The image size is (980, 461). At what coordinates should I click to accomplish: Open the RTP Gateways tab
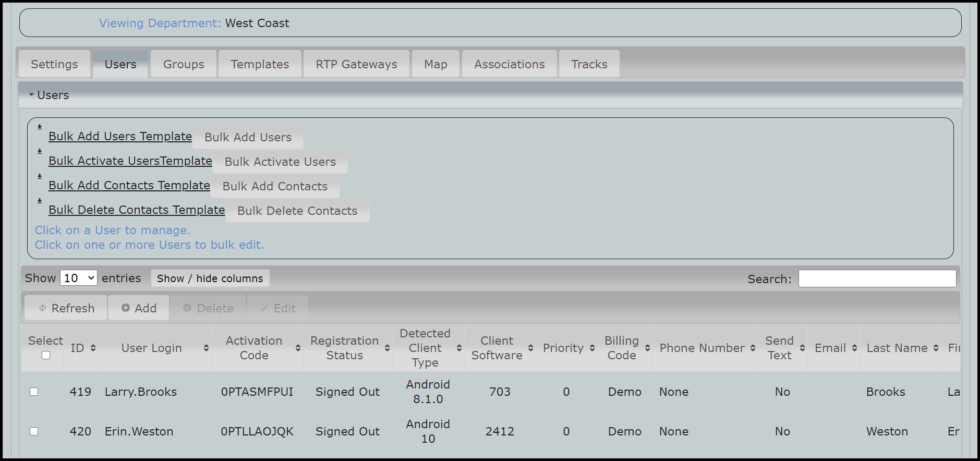click(x=356, y=64)
